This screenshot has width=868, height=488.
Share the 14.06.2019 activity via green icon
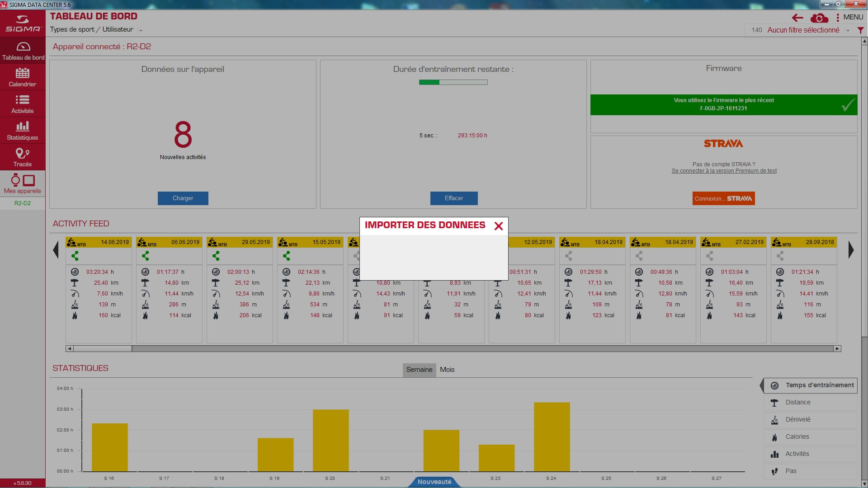coord(75,256)
